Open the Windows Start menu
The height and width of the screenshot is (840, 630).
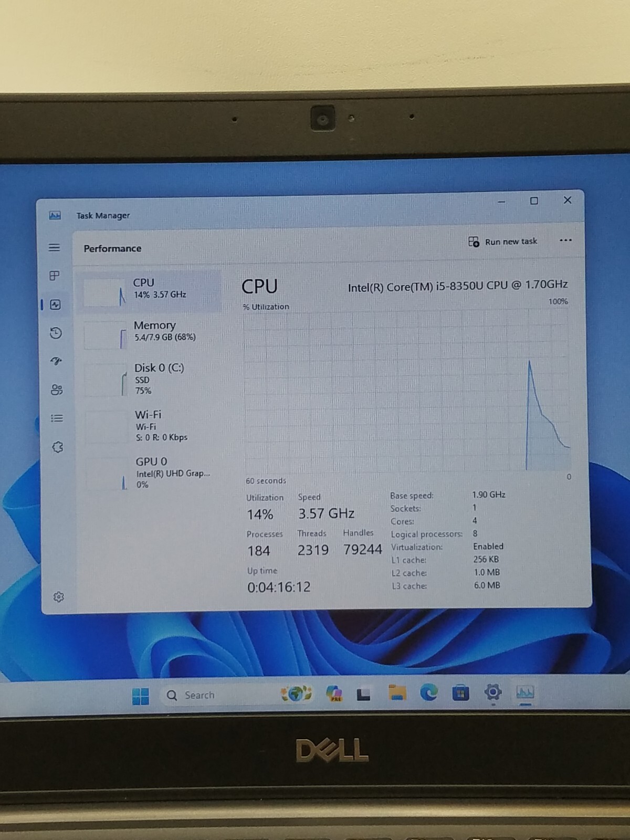click(140, 696)
